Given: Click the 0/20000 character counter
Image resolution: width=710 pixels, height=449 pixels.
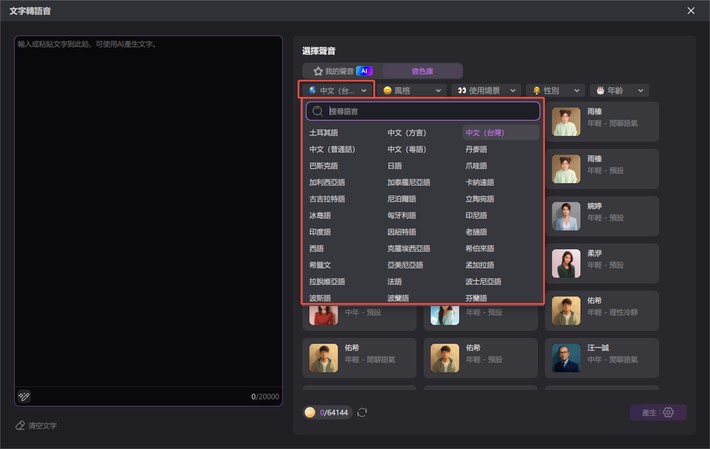Looking at the screenshot, I should click(x=265, y=396).
